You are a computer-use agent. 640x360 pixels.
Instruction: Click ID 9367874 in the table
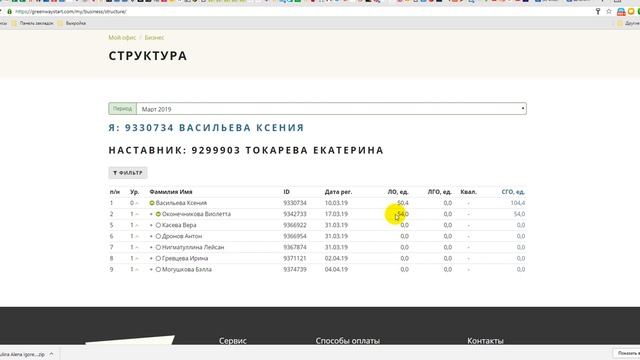295,247
